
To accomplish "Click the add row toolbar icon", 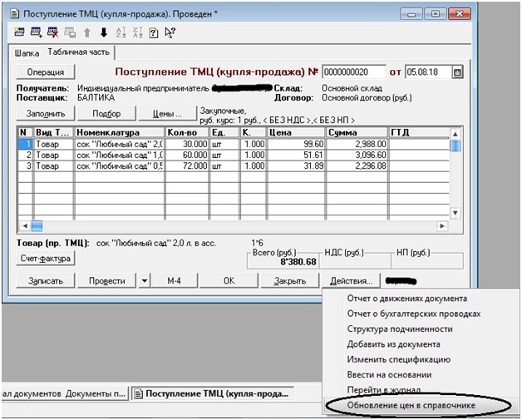I will click(x=37, y=33).
